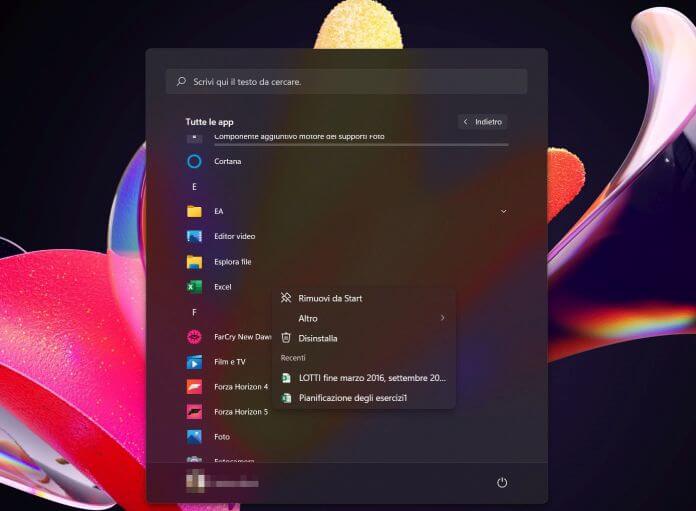Open recent file LOTTI fine marzo 2016
696x511 pixels.
coord(364,378)
